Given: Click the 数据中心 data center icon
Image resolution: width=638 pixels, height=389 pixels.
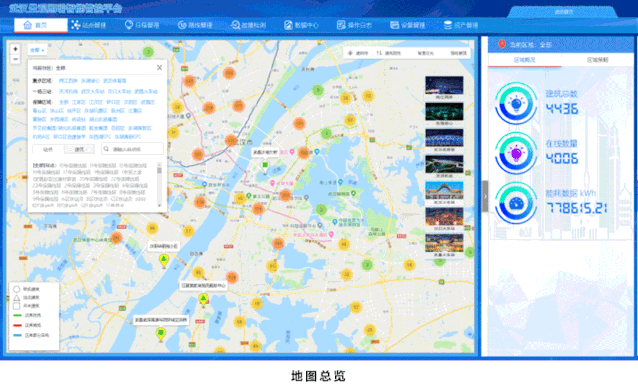Looking at the screenshot, I should click(x=288, y=25).
